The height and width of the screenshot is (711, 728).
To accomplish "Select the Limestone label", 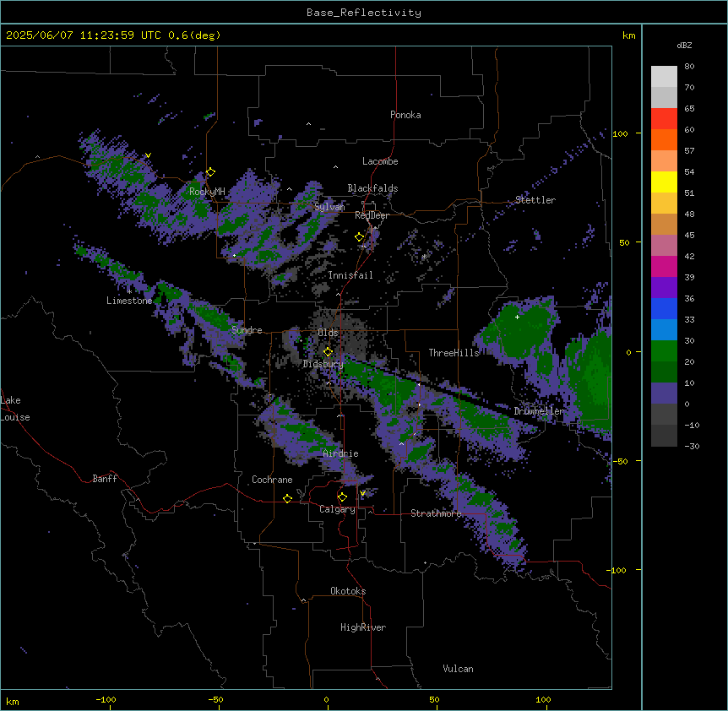I will tap(129, 301).
